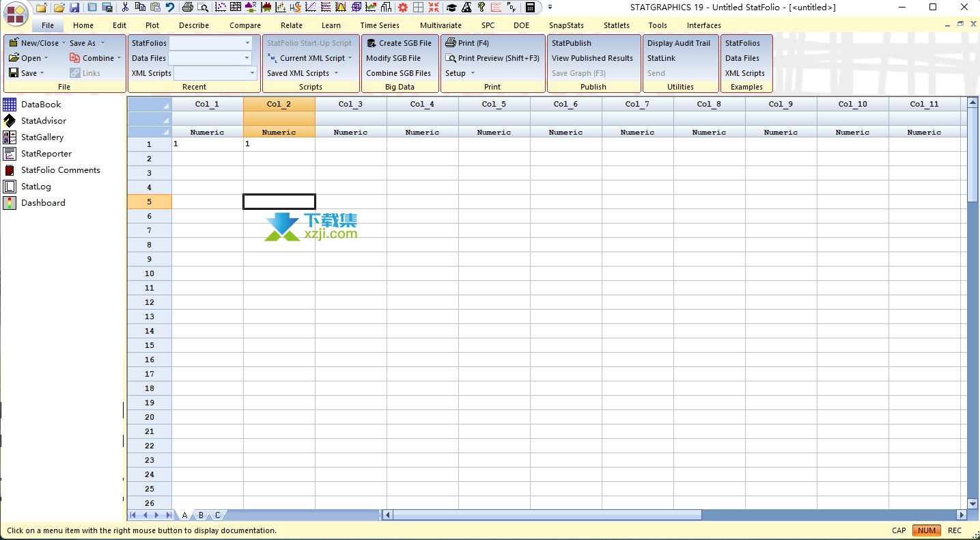Open StatGallery in the left sidebar
980x540 pixels.
(42, 137)
